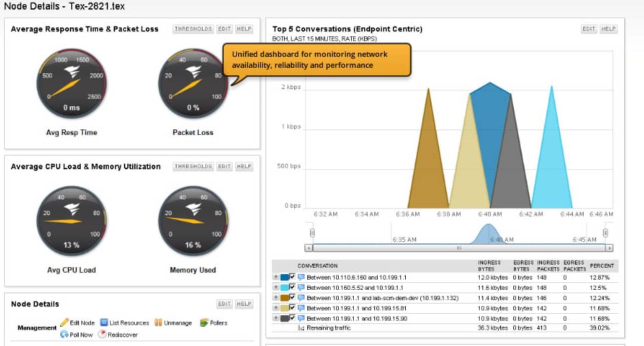Screen dimensions: 644x346
Task: Click the Unmanage icon
Action: pyautogui.click(x=158, y=323)
